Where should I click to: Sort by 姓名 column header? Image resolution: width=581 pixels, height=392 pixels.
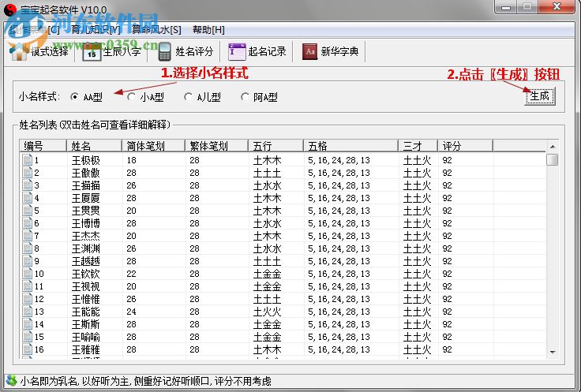click(x=94, y=146)
